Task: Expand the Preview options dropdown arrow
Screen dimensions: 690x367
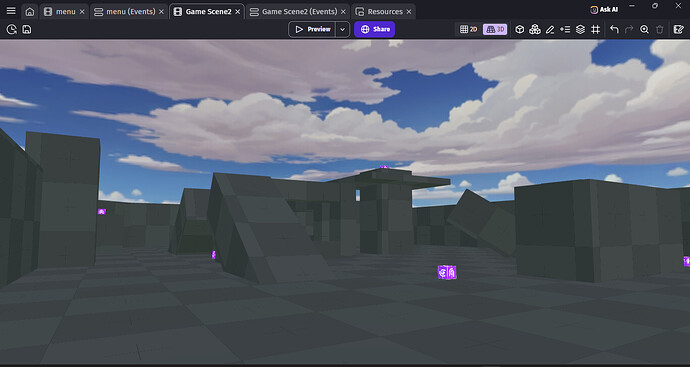Action: 342,29
